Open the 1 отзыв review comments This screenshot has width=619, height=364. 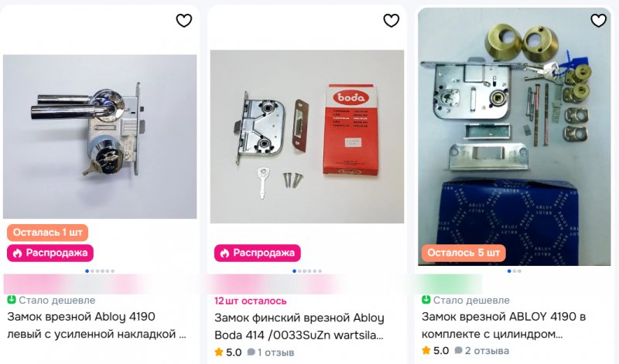click(271, 352)
